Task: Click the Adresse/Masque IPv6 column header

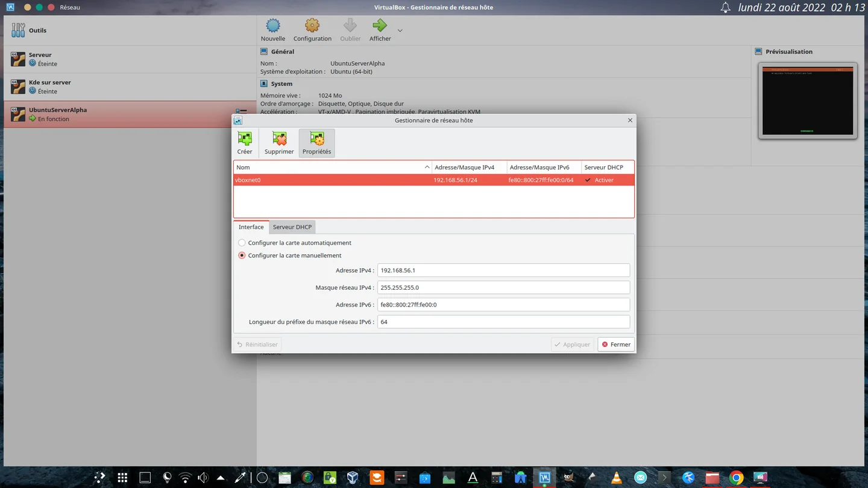Action: (x=544, y=167)
